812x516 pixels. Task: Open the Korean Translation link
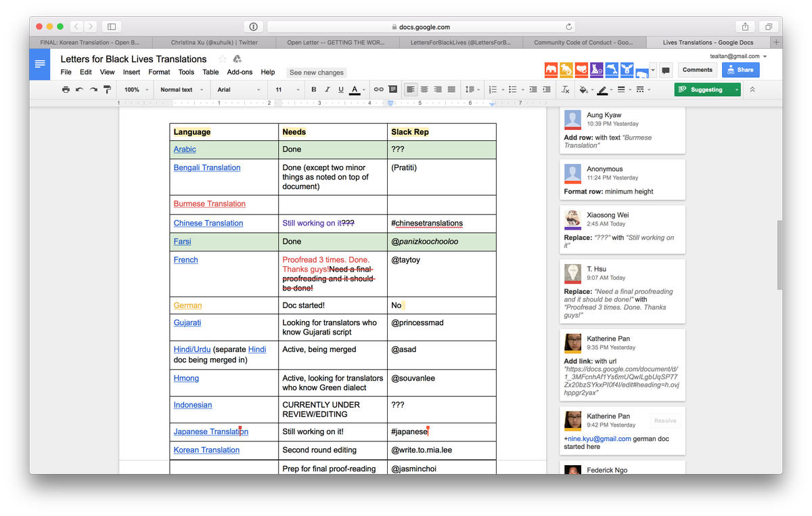click(x=206, y=450)
